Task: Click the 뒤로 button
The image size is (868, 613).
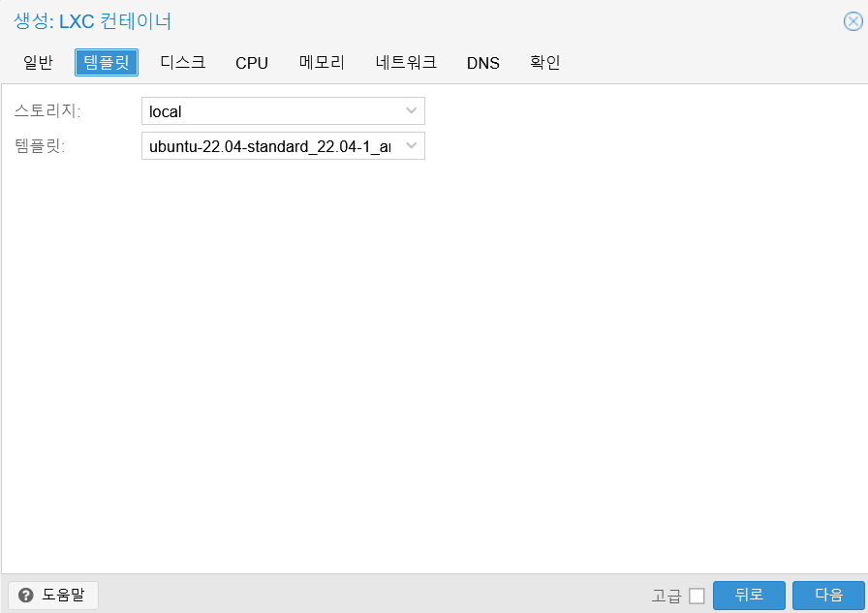Action: [749, 596]
